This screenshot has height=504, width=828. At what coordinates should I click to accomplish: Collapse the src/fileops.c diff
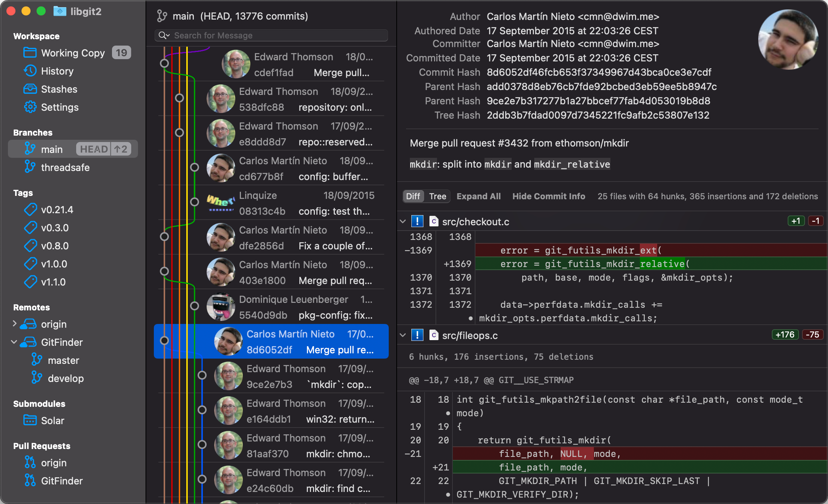403,335
